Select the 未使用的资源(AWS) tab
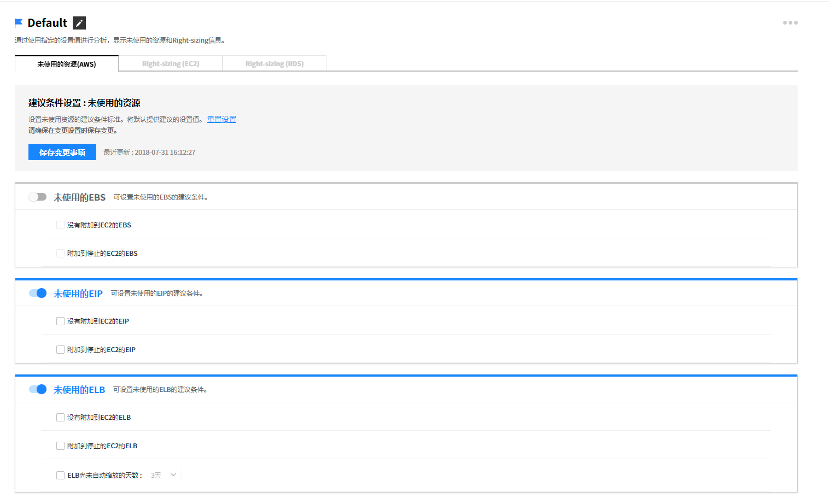 67,64
